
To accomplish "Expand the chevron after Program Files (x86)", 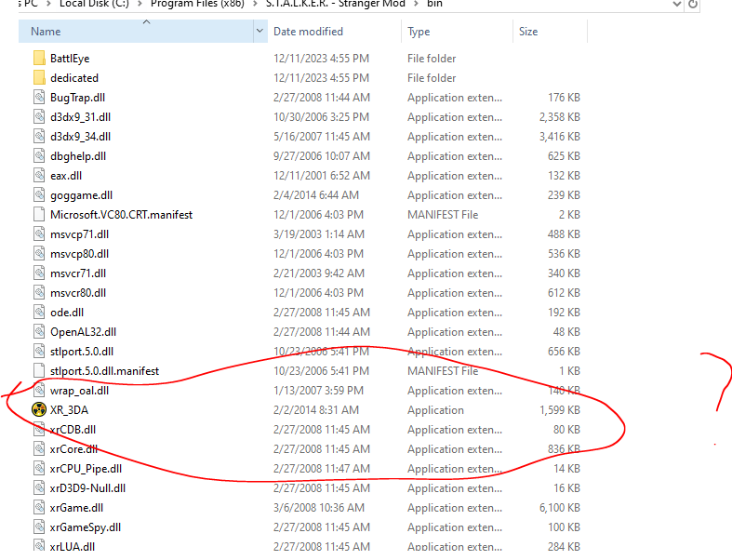I will (255, 4).
